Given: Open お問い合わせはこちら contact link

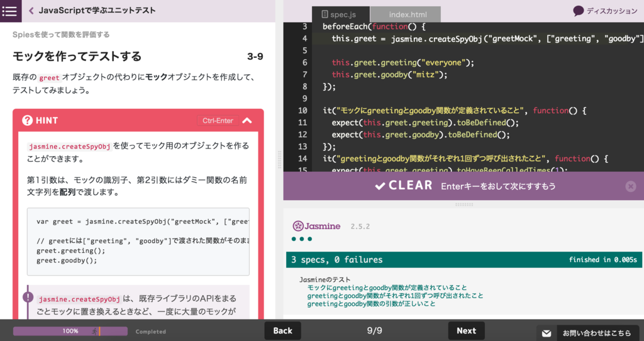Looking at the screenshot, I should click(596, 333).
